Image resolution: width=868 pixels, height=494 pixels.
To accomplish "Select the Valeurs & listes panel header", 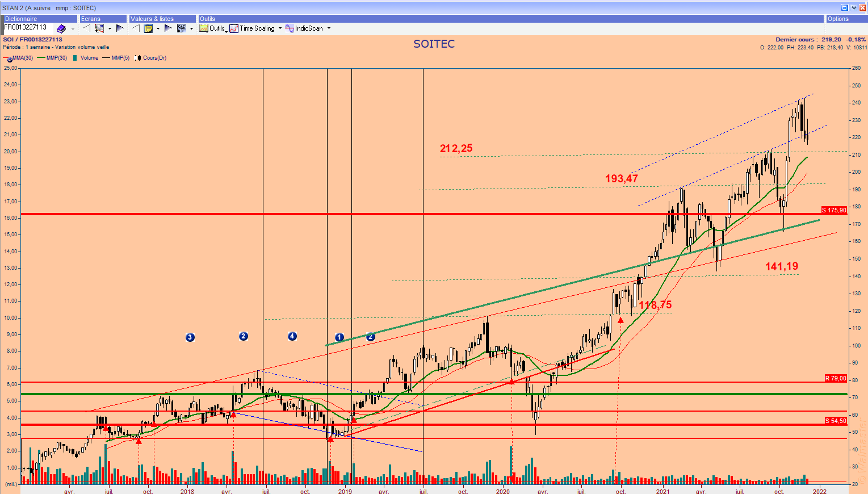I will [162, 19].
